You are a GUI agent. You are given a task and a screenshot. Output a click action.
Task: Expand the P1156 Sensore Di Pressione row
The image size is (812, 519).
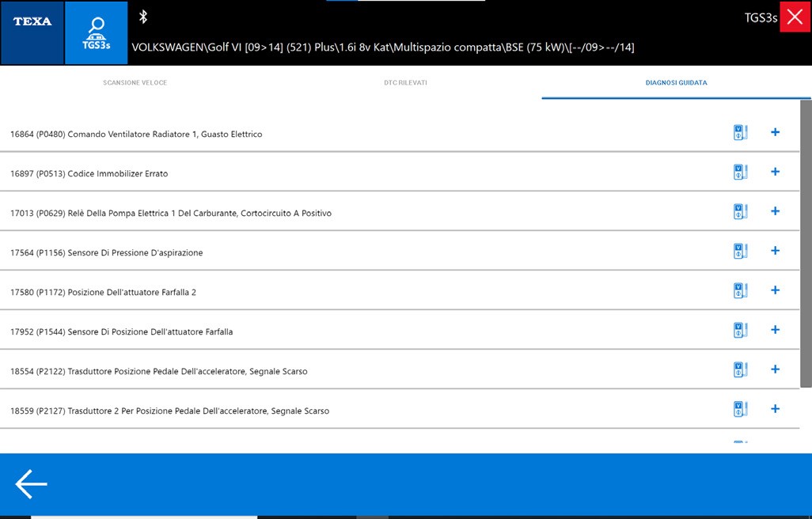pyautogui.click(x=776, y=251)
